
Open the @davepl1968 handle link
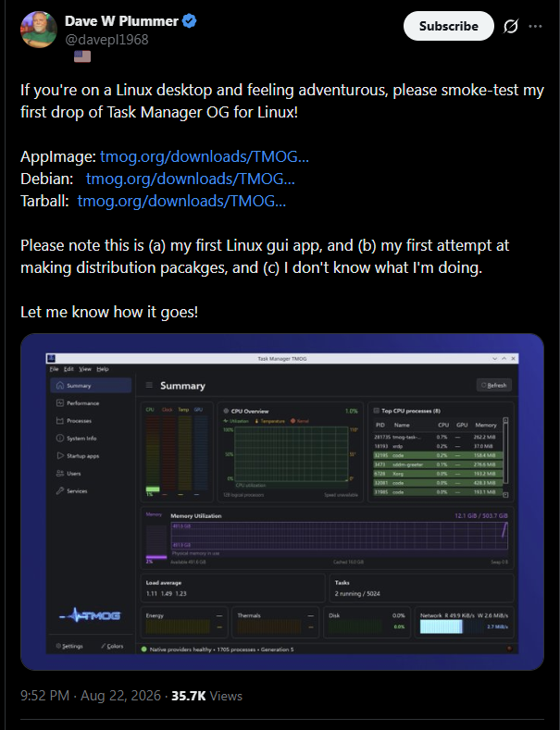point(106,40)
